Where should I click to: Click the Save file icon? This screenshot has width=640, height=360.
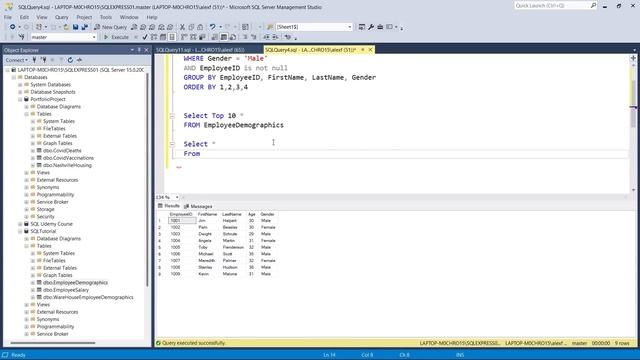(x=76, y=27)
